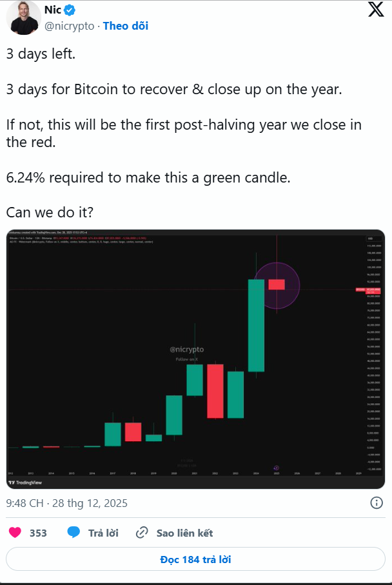Click the @nicrypto watermark on the chart
Screen dimensions: 392x585
[x=186, y=349]
